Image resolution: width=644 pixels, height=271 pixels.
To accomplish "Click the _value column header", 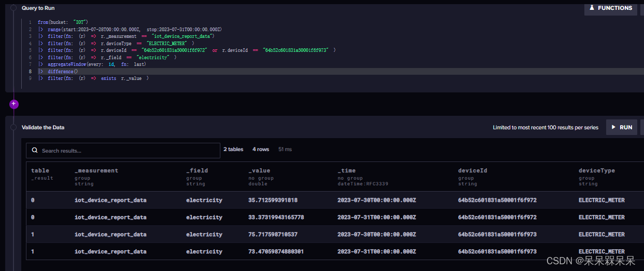I will point(259,170).
